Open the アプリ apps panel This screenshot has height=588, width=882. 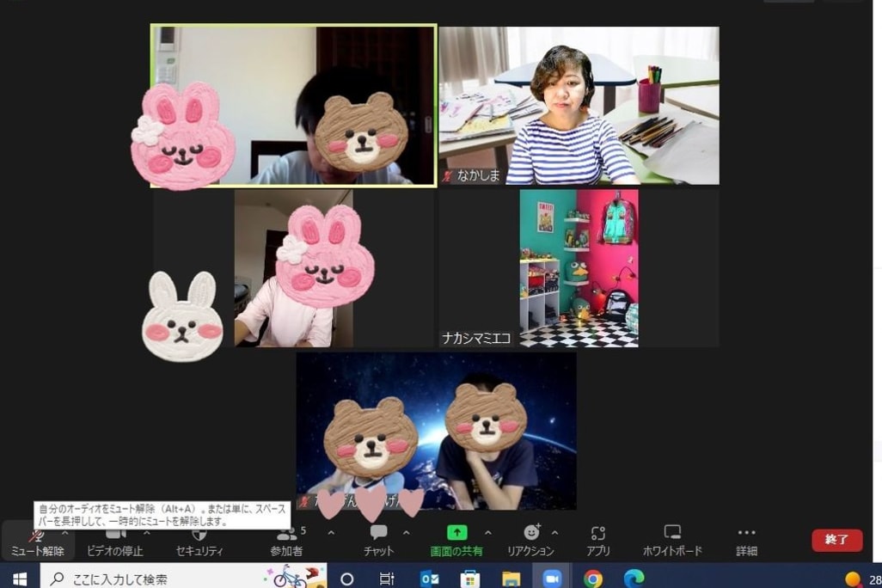(598, 542)
